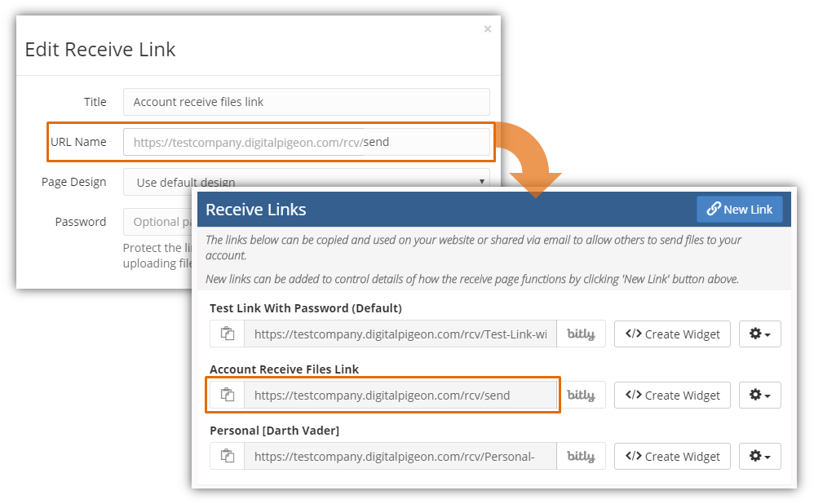The width and height of the screenshot is (814, 504).
Task: Select the Test-Link URL text field
Action: [x=400, y=334]
